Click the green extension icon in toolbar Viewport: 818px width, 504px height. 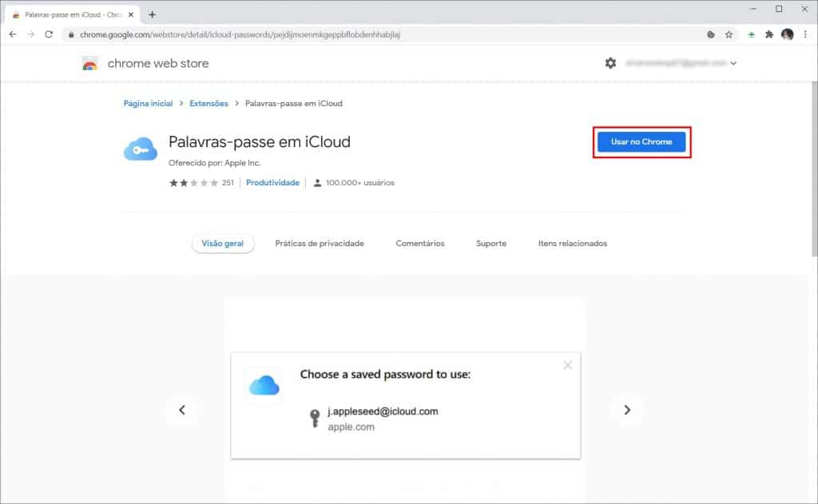click(751, 34)
